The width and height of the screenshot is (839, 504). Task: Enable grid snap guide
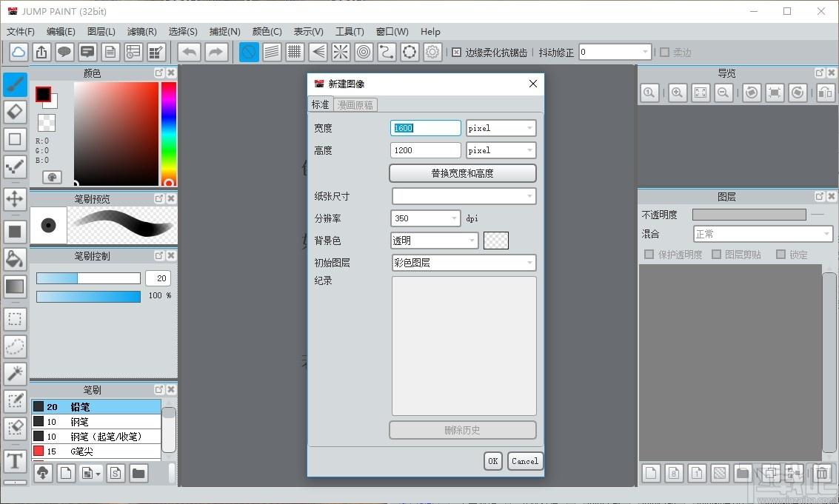click(295, 52)
